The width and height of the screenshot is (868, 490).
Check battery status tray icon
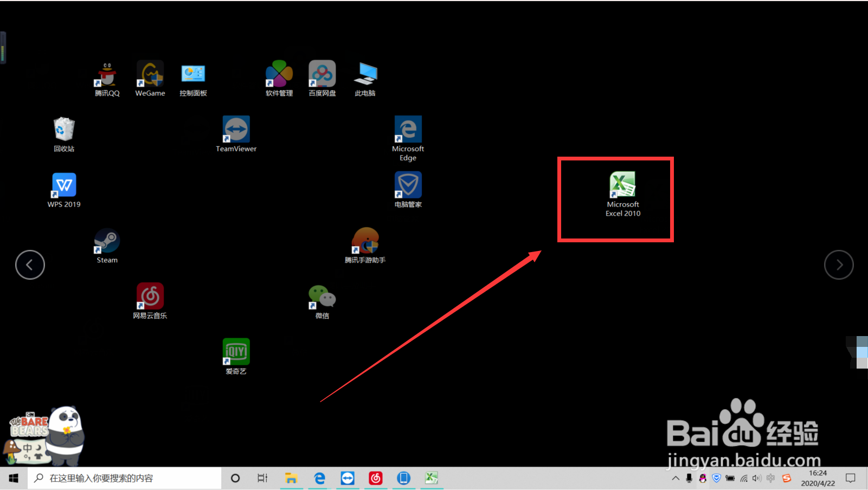coord(730,478)
